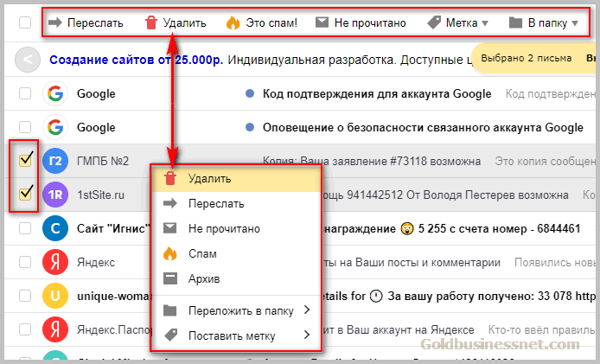Click the folder icon next to Переложить в папку
This screenshot has height=364, width=600.
pyautogui.click(x=170, y=310)
